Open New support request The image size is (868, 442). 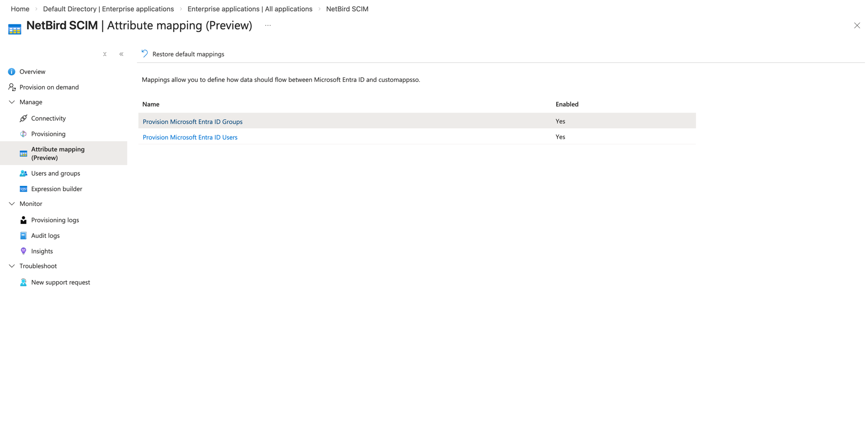60,282
